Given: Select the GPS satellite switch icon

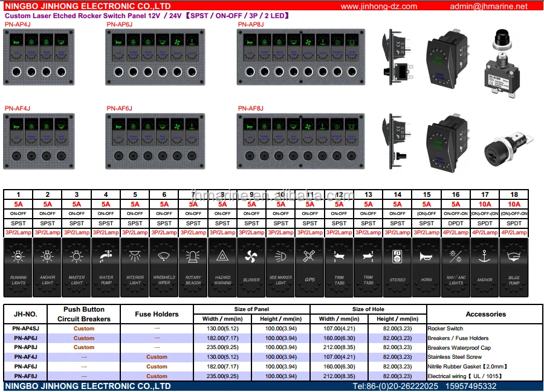Looking at the screenshot, I should pos(309,257).
